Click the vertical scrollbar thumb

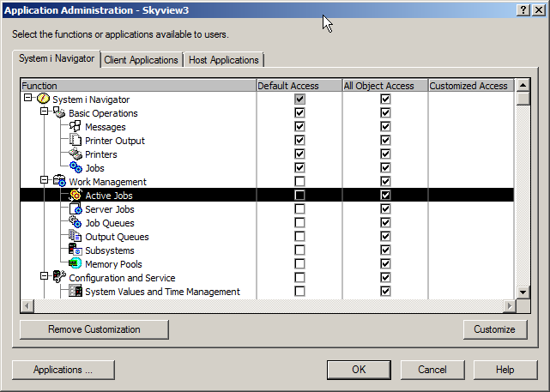(x=523, y=99)
